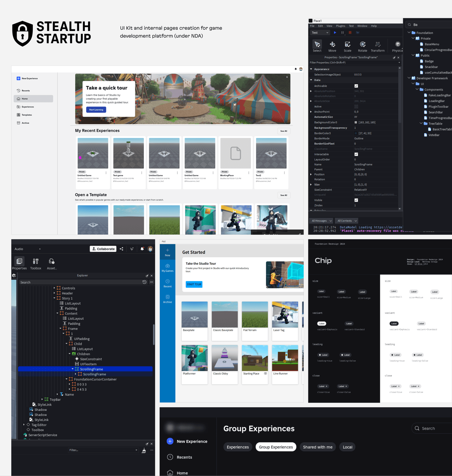Open the Plugins menu
The height and width of the screenshot is (476, 452).
coord(341,26)
